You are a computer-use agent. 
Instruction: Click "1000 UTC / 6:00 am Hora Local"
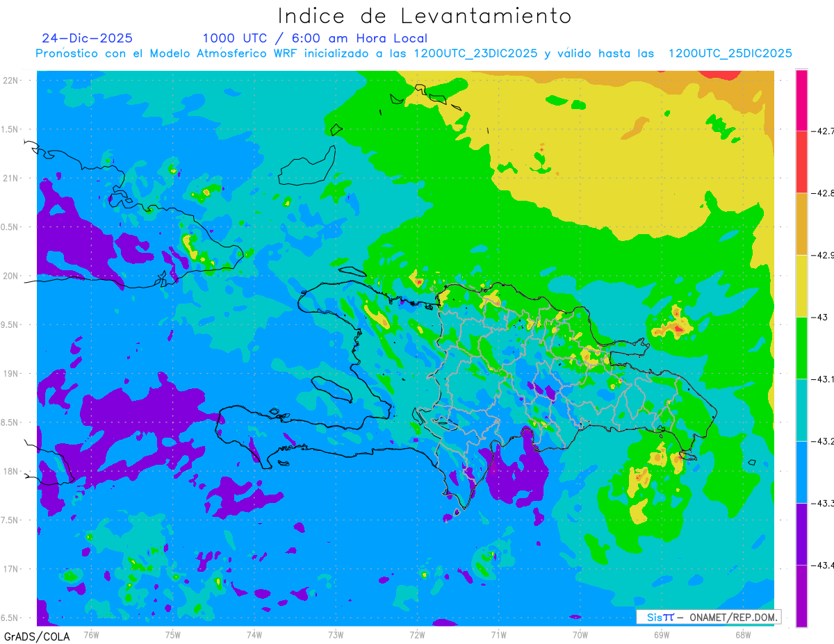coord(315,38)
